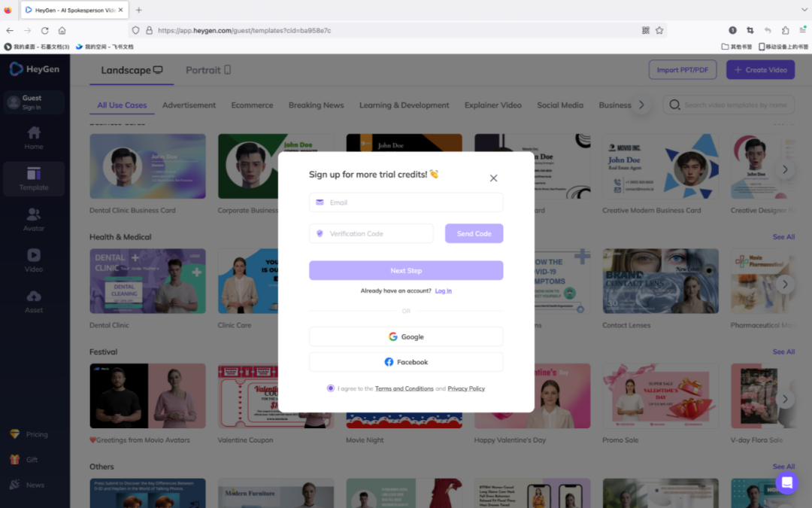Click the Email input field
This screenshot has height=508, width=812.
pyautogui.click(x=406, y=202)
